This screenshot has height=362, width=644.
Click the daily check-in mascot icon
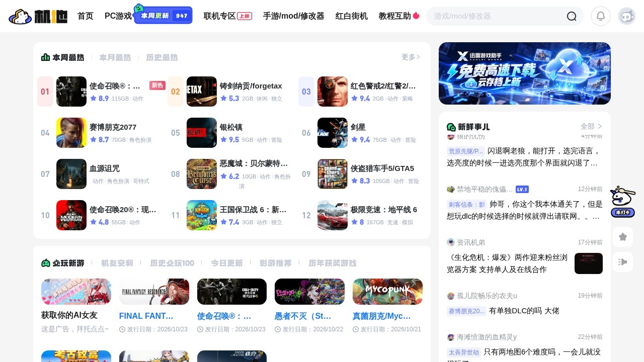[x=623, y=202]
